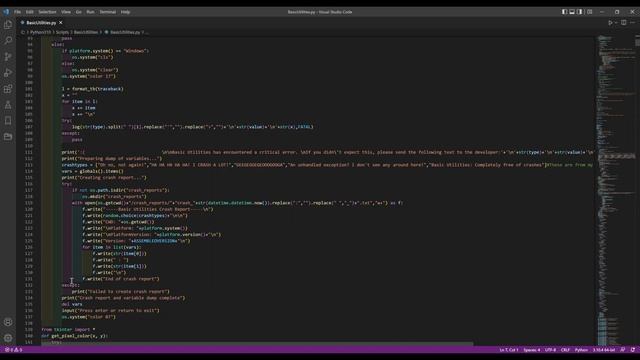Viewport: 640px width, 360px height.
Task: Click the 'def get_pixel_color(x, y):' line
Action: [75, 336]
